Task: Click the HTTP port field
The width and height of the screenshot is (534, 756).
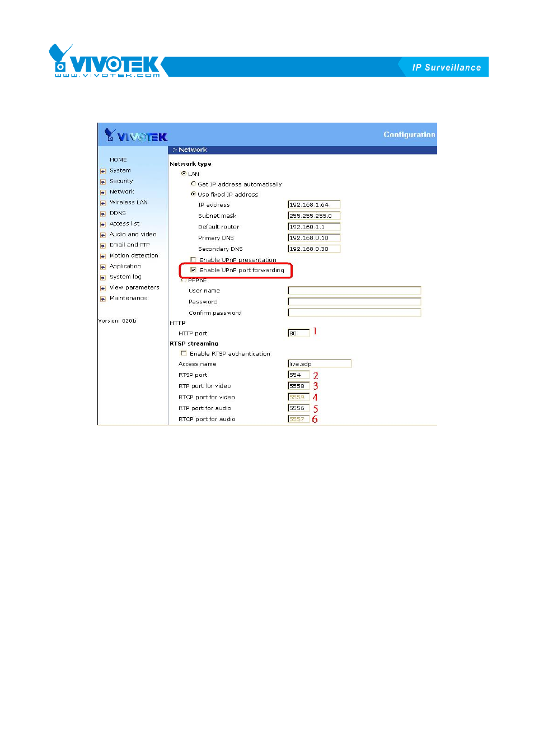Action: pos(298,333)
